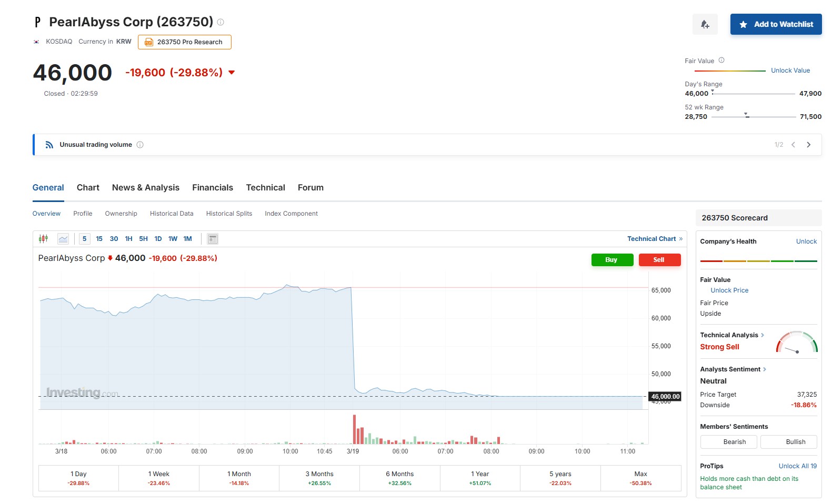
Task: Click the Unlock Price link
Action: click(x=729, y=290)
